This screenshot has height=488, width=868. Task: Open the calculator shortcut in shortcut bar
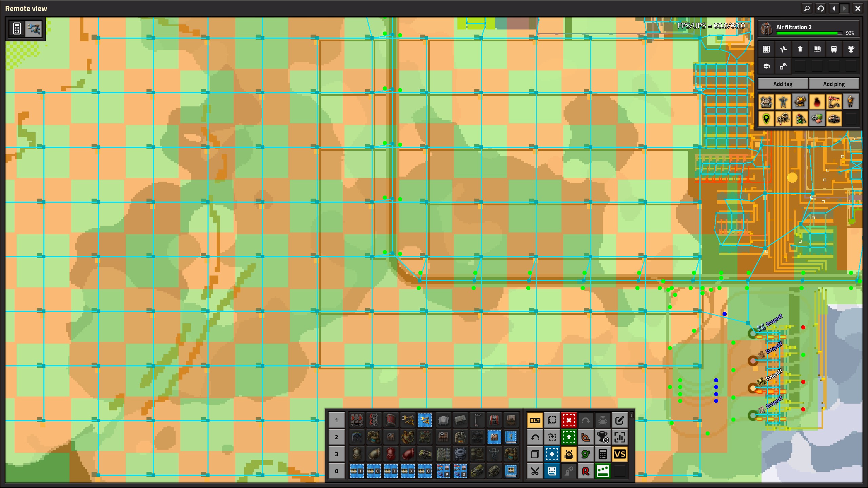603,454
